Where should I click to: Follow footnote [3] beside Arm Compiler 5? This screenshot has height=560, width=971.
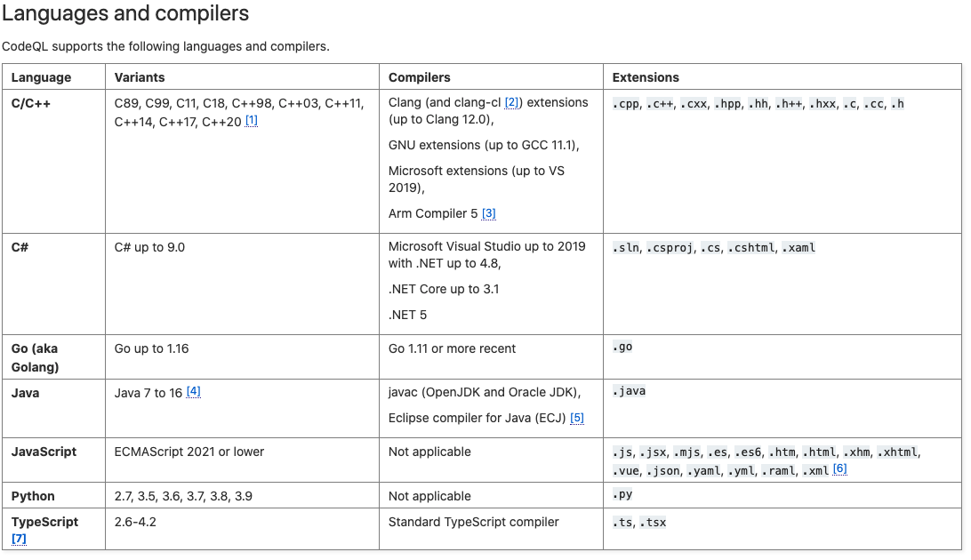tap(488, 213)
